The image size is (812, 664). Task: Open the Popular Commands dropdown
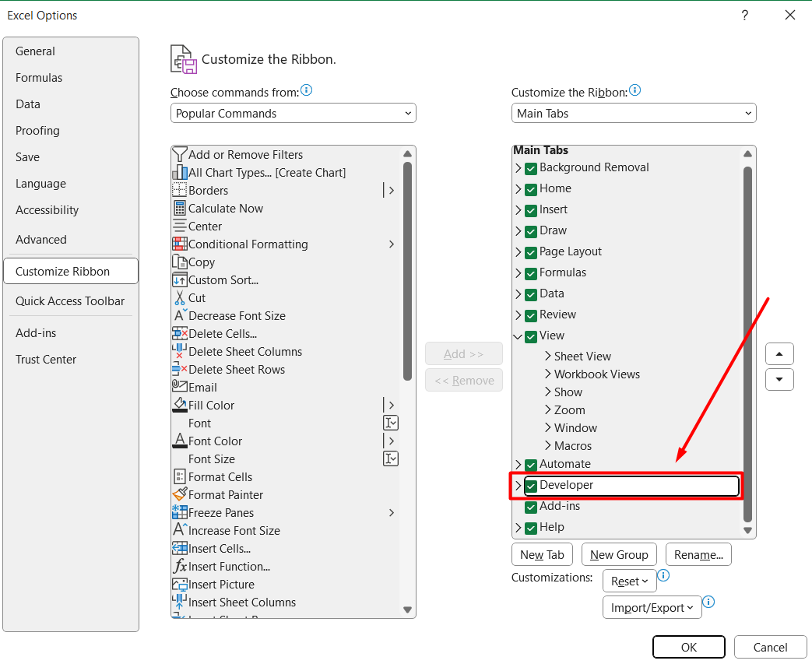[293, 113]
